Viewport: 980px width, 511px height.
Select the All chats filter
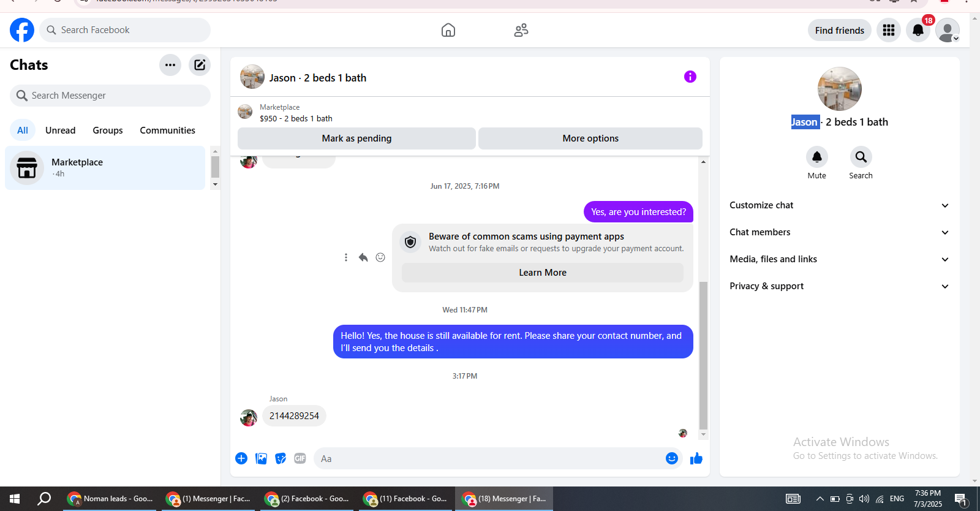pyautogui.click(x=23, y=130)
